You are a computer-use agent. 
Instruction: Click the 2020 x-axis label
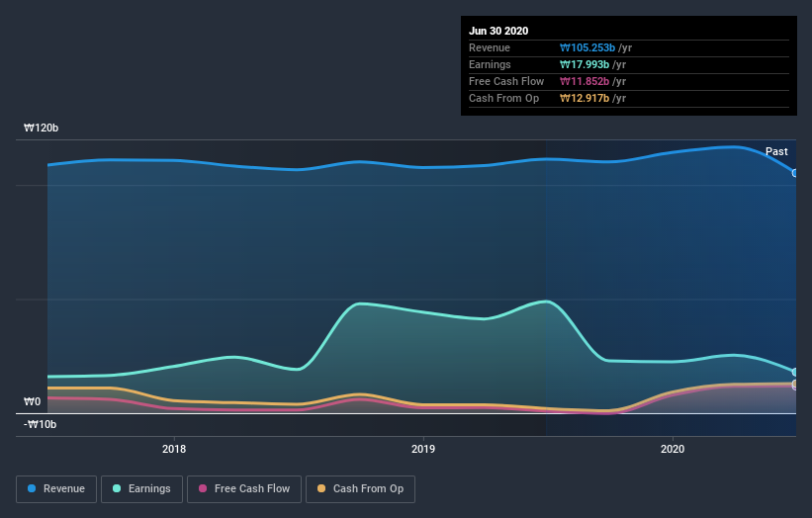coord(673,449)
